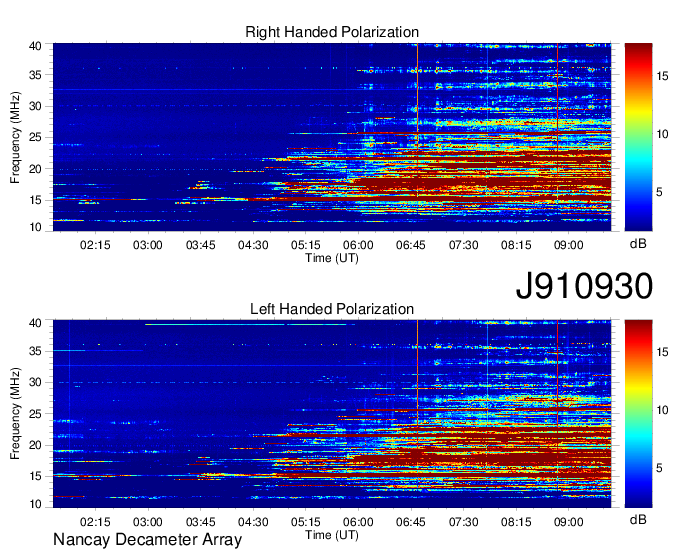Select the 25 frequency tick of Left Handed plot

click(x=35, y=414)
